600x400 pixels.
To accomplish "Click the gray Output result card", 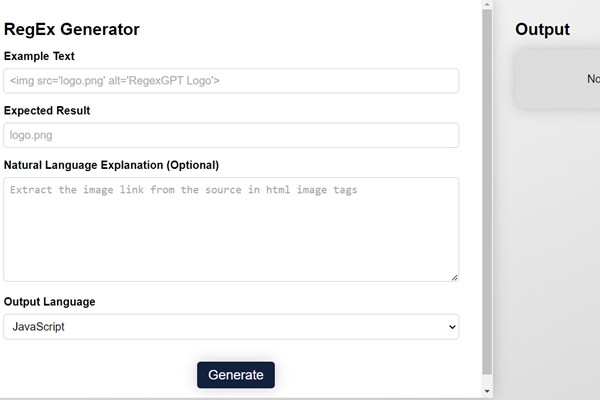I will click(x=558, y=79).
